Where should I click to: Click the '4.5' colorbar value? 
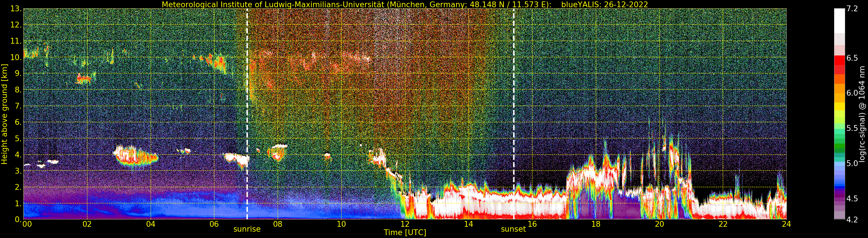(x=852, y=199)
